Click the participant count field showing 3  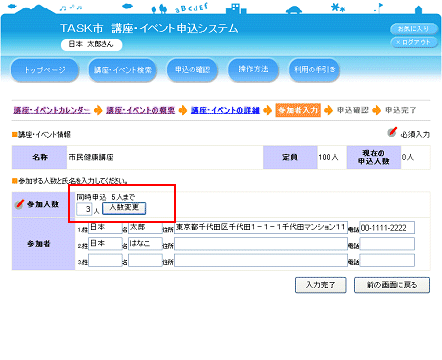click(x=84, y=209)
